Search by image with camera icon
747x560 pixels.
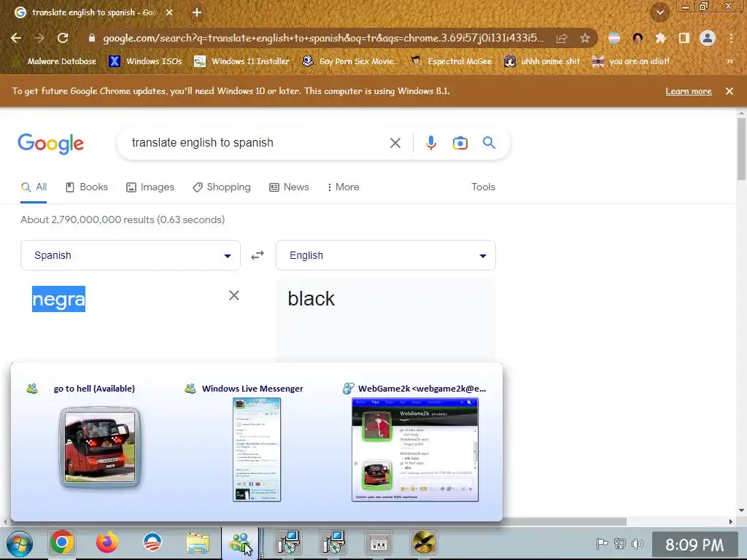[x=460, y=143]
